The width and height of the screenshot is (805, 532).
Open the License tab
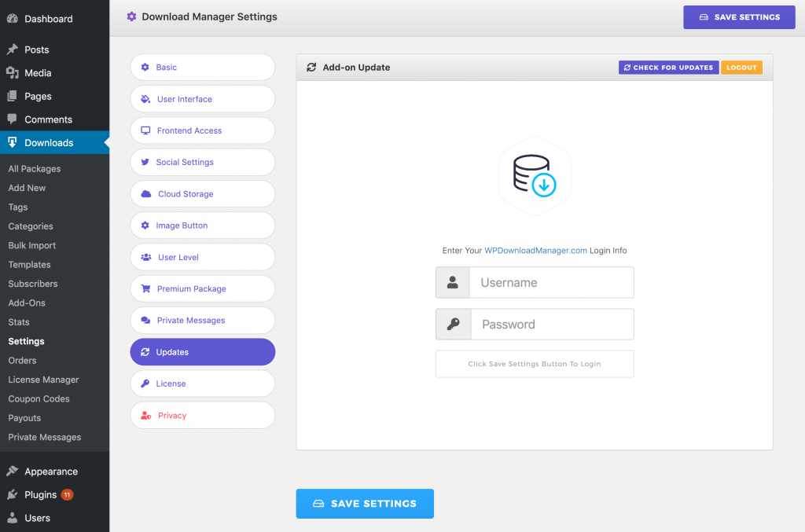click(x=203, y=383)
